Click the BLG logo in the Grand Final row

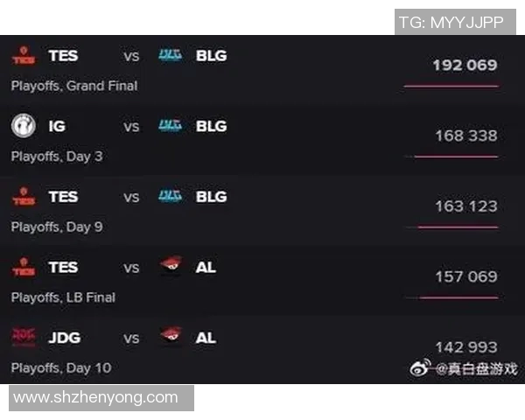tap(170, 56)
